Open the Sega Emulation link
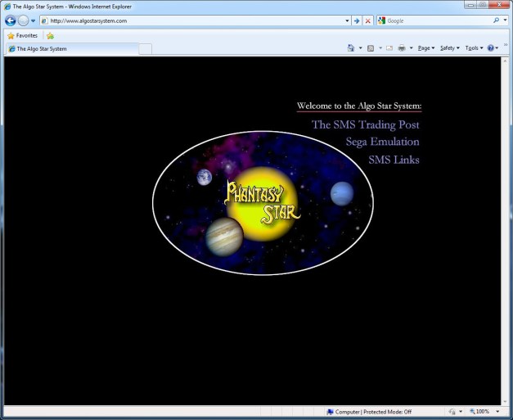513x420 pixels. [x=382, y=142]
